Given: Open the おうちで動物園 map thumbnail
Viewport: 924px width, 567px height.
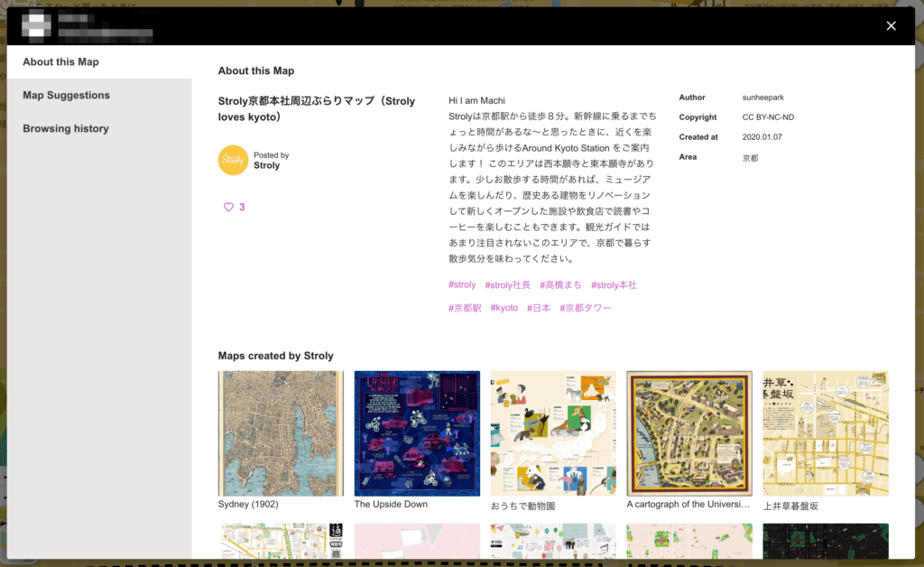Looking at the screenshot, I should click(553, 433).
